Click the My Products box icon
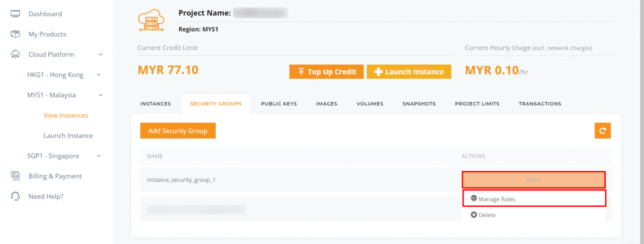The width and height of the screenshot is (644, 244). click(15, 34)
